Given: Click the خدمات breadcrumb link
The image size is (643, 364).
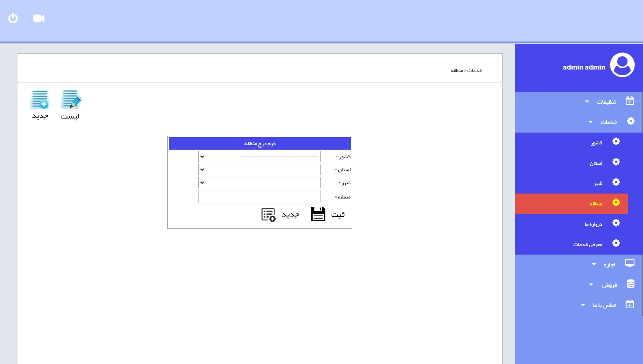Looking at the screenshot, I should [475, 71].
